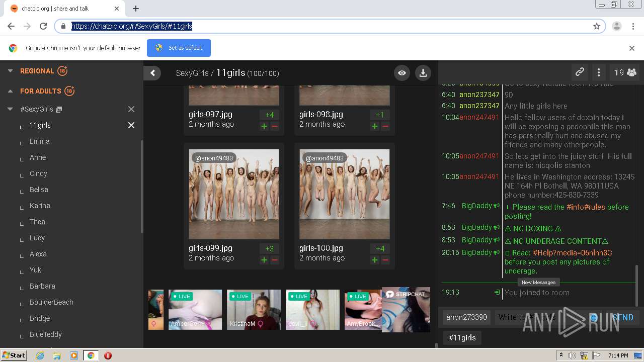This screenshot has width=644, height=362.
Task: Select the #11girls chat tab
Action: [462, 338]
